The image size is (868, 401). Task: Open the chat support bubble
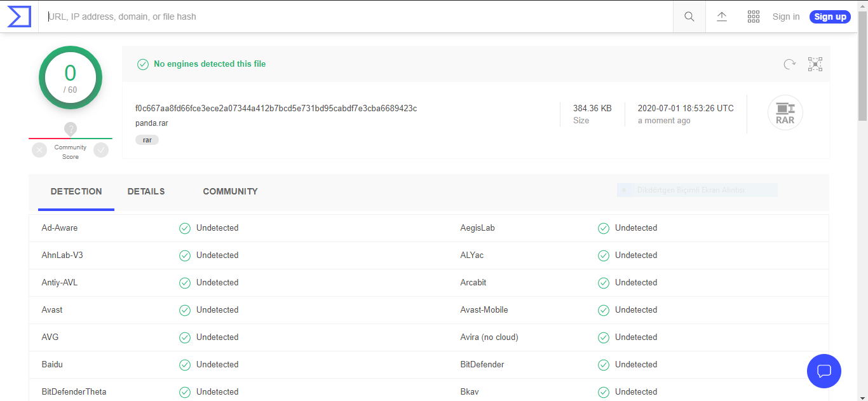coord(824,371)
